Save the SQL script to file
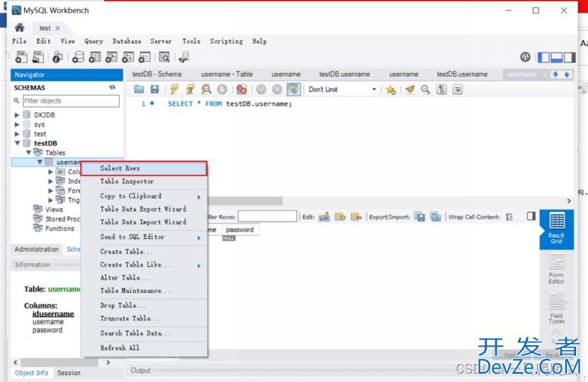This screenshot has height=382, width=588. tap(154, 89)
